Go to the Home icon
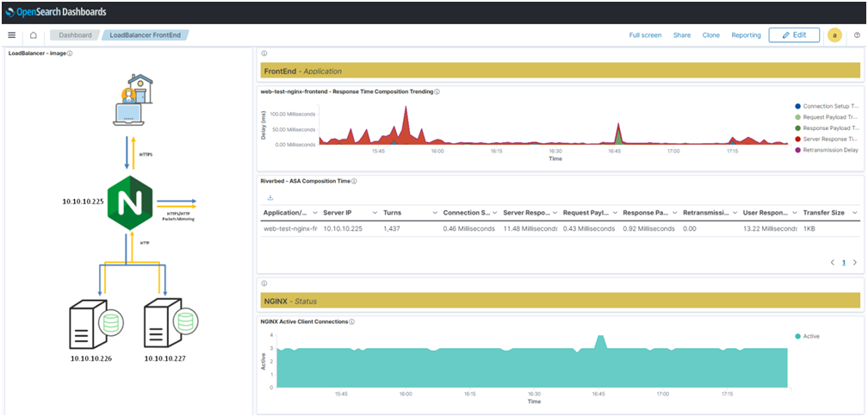 click(x=34, y=34)
